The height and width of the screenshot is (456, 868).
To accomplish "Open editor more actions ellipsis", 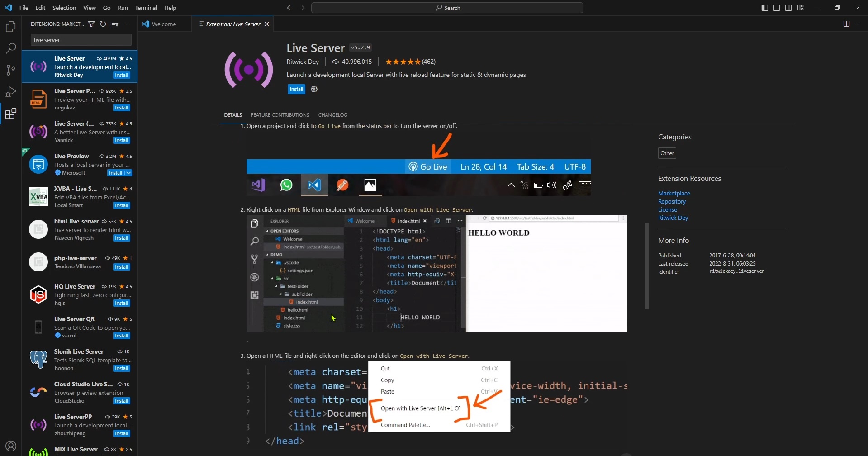I will [858, 24].
